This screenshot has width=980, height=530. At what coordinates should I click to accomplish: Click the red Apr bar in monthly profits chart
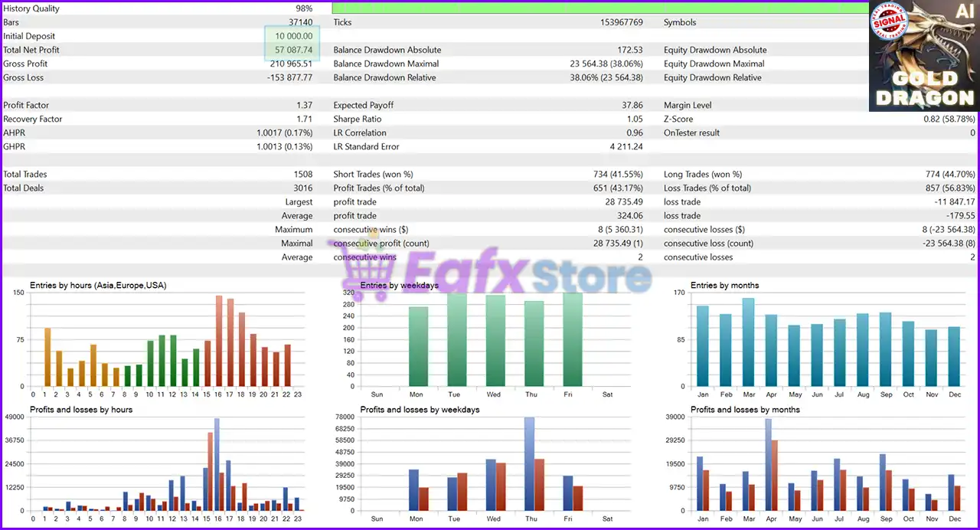775,475
